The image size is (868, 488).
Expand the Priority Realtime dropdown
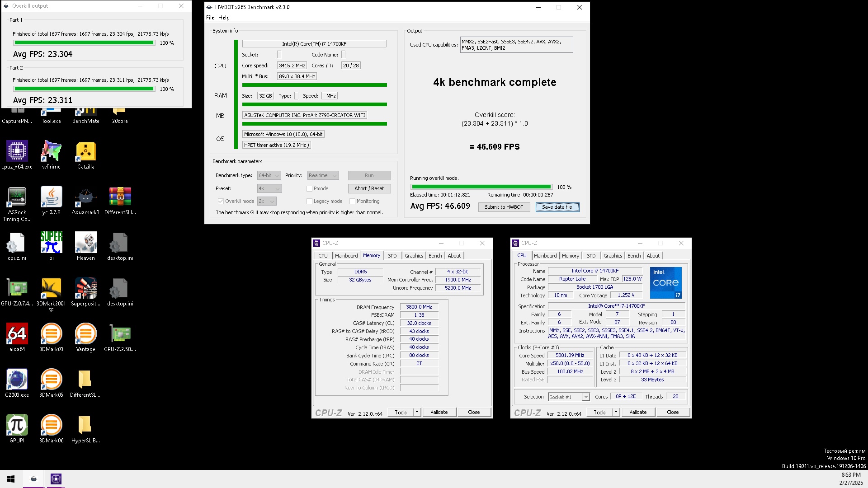(323, 176)
